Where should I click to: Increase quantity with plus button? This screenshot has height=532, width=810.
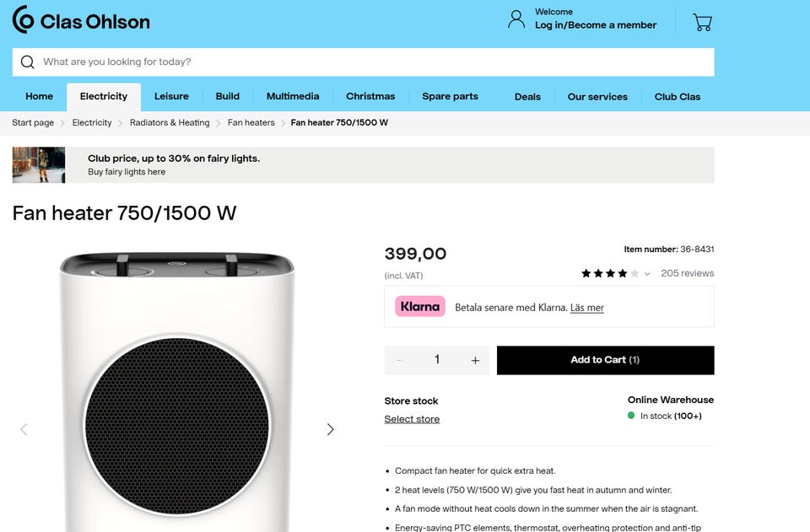[x=475, y=360]
